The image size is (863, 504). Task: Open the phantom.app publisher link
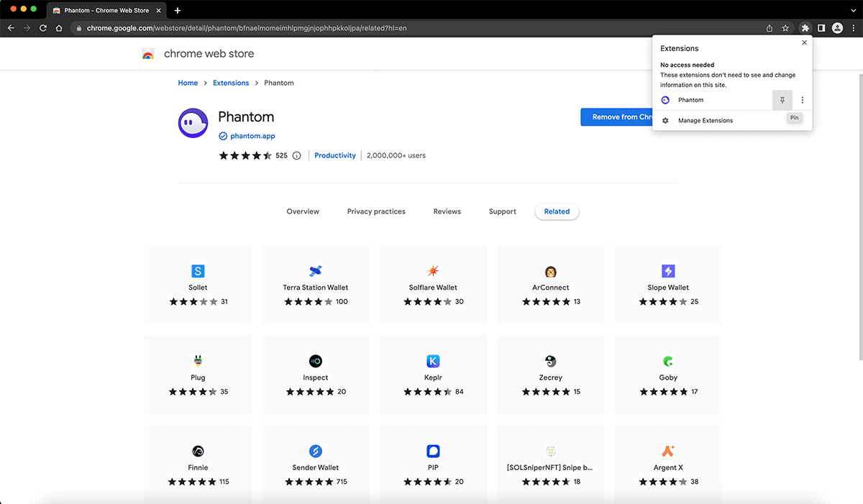[x=252, y=136]
